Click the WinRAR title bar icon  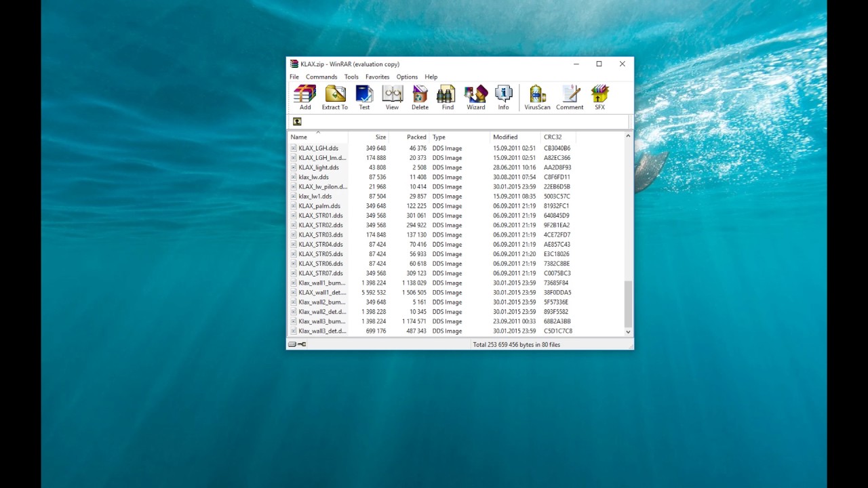(x=294, y=64)
